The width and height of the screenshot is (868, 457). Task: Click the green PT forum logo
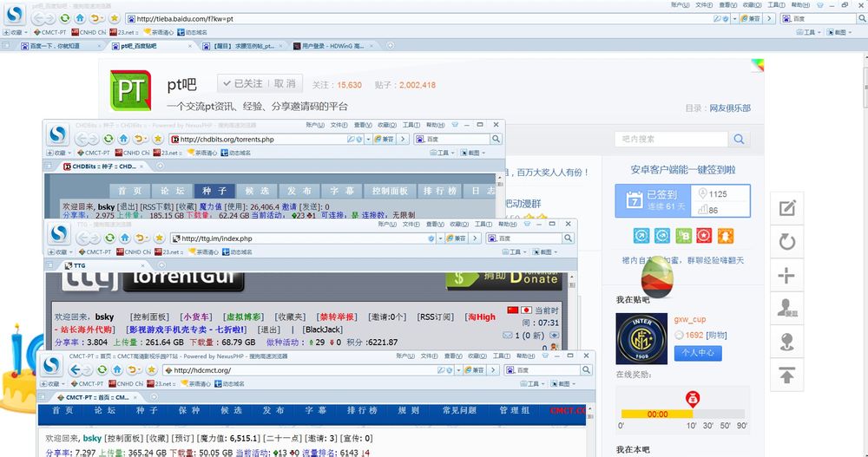(x=131, y=90)
